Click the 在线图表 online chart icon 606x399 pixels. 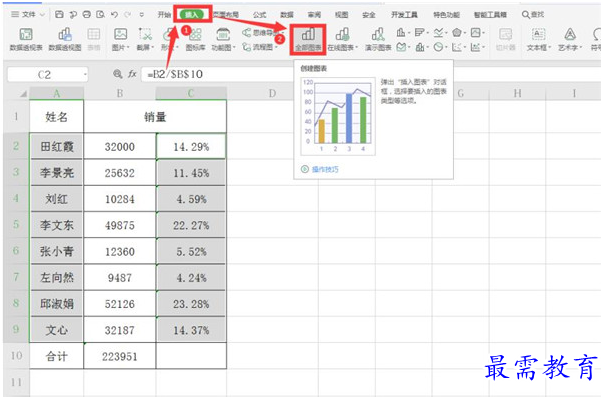[342, 39]
